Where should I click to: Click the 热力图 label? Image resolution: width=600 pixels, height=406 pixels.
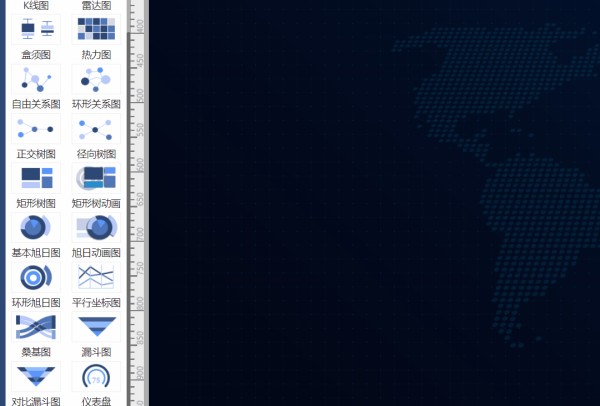click(x=96, y=55)
